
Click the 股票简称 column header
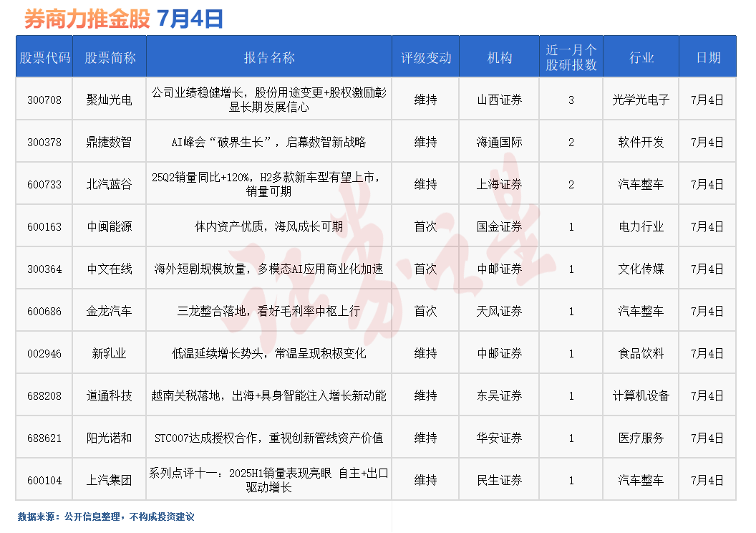pyautogui.click(x=110, y=58)
